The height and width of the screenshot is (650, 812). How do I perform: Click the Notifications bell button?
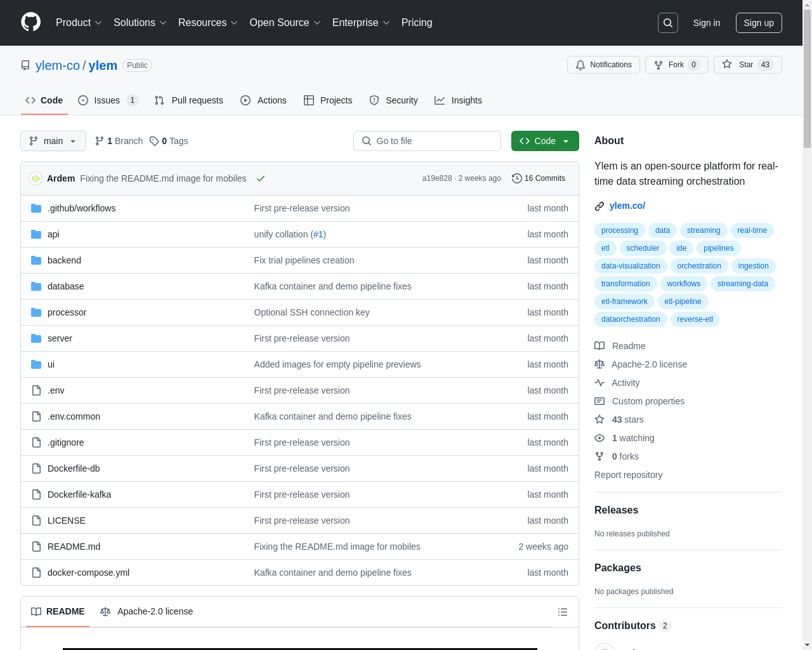click(603, 65)
